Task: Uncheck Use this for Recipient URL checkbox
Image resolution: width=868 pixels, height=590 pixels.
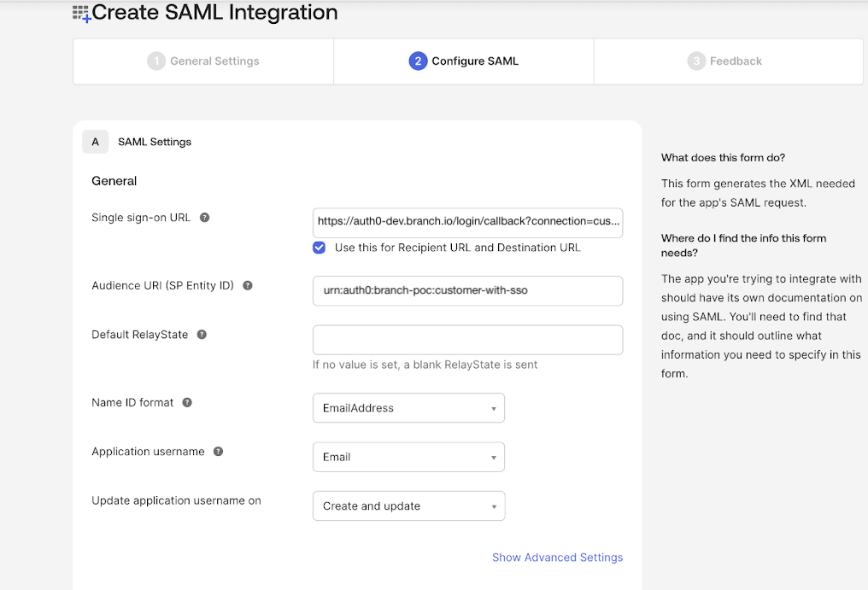Action: coord(319,248)
